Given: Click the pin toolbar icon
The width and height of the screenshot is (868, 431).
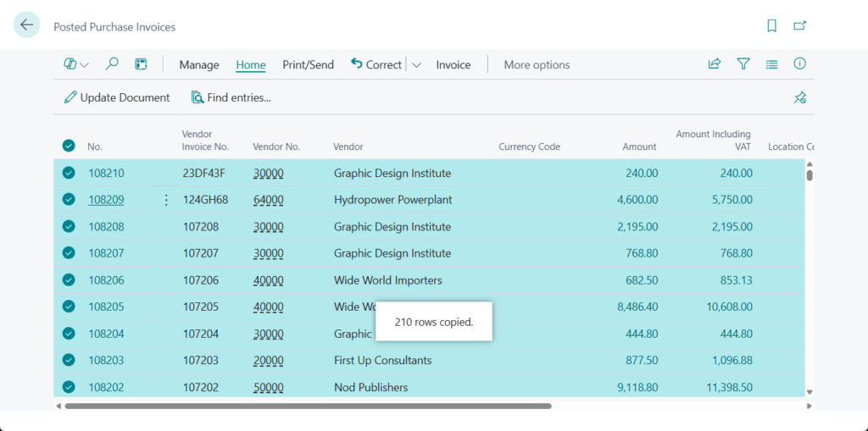Looking at the screenshot, I should click(799, 98).
